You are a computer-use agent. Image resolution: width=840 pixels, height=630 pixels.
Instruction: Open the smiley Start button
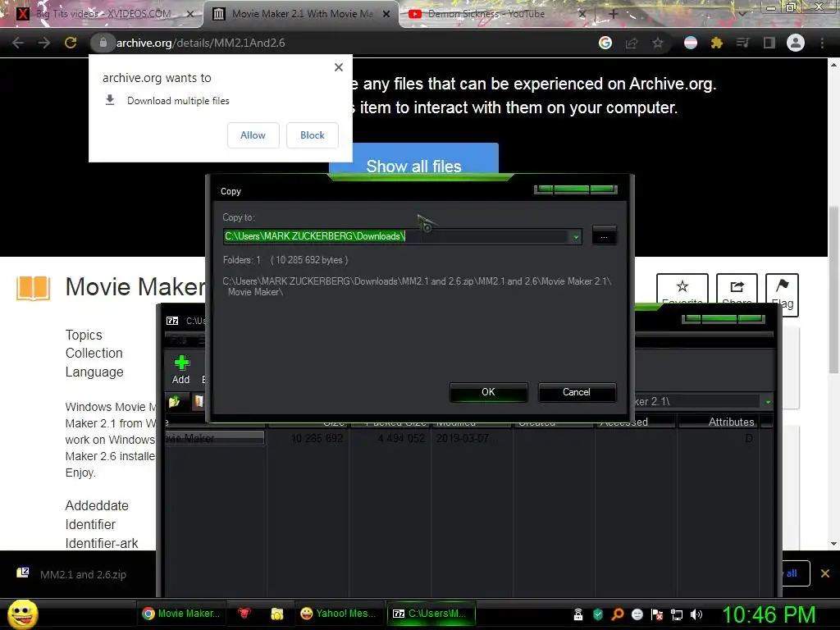22,614
